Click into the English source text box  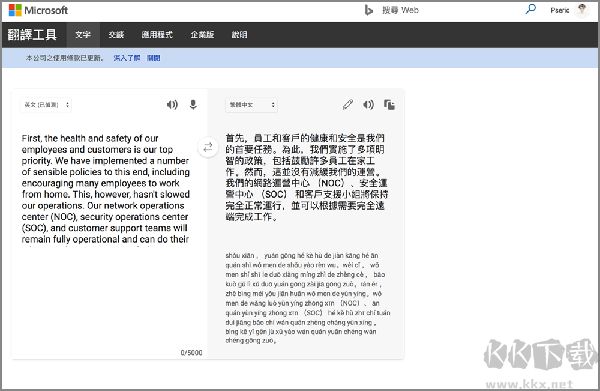106,189
